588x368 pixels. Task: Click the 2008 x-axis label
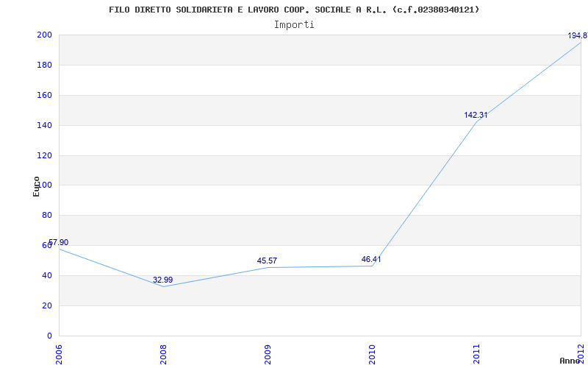[163, 355]
